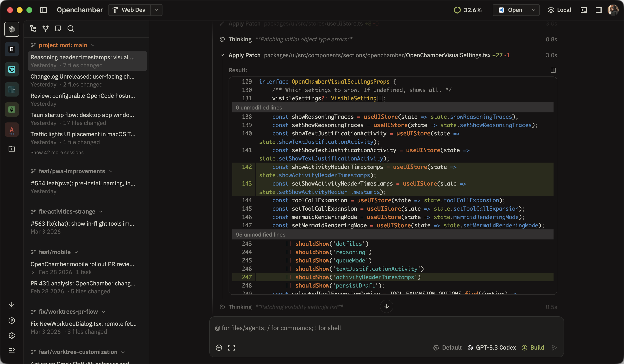Collapse the project root: main group
This screenshot has width=624, height=364.
click(x=63, y=45)
